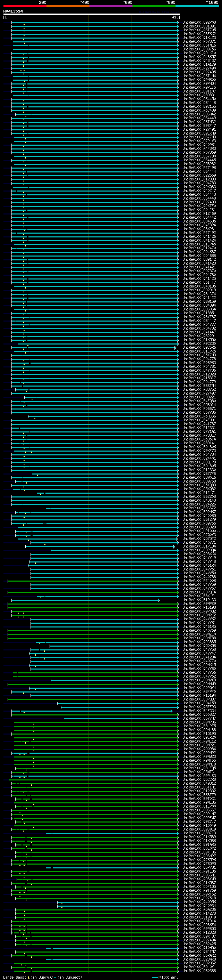
Task: Select the UniRef100_O04685 label
Action: 199,221
